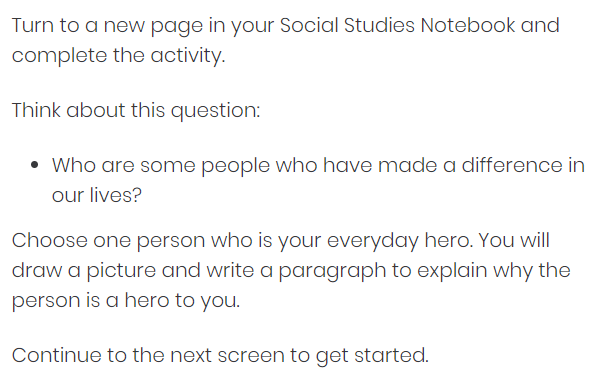Click the words 'Social Studies Notebook'
Screen dimensions: 616x382
coord(397,26)
